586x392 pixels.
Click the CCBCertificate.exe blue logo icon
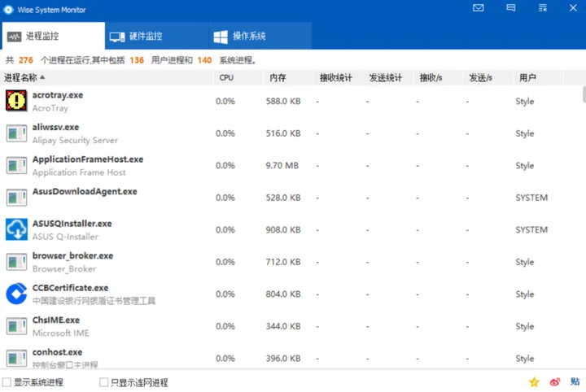16,294
